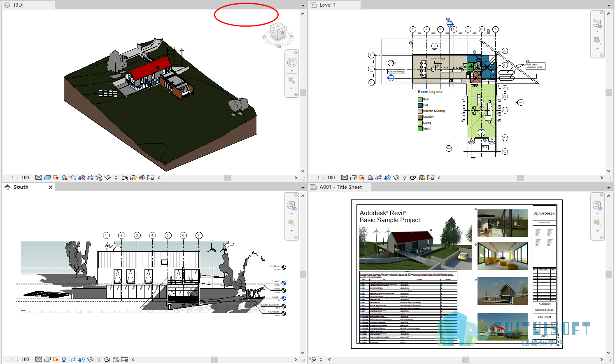Reveal constraints in the Level 1 view
This screenshot has width=615, height=364.
[x=430, y=178]
